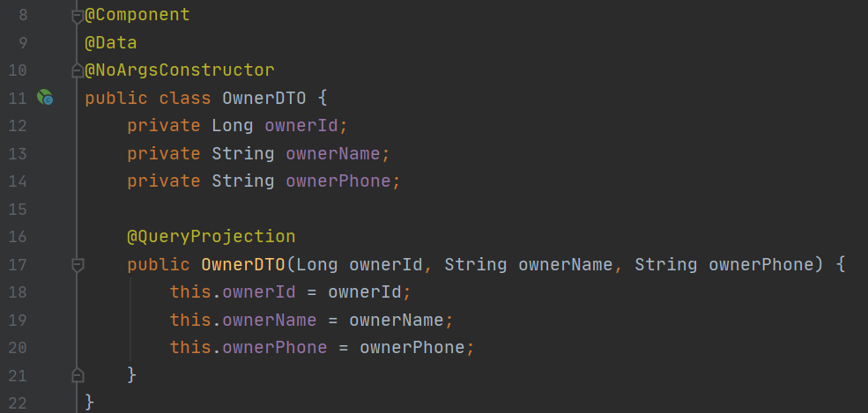The width and height of the screenshot is (868, 413).
Task: Click the Long type on line 12
Action: pos(233,126)
